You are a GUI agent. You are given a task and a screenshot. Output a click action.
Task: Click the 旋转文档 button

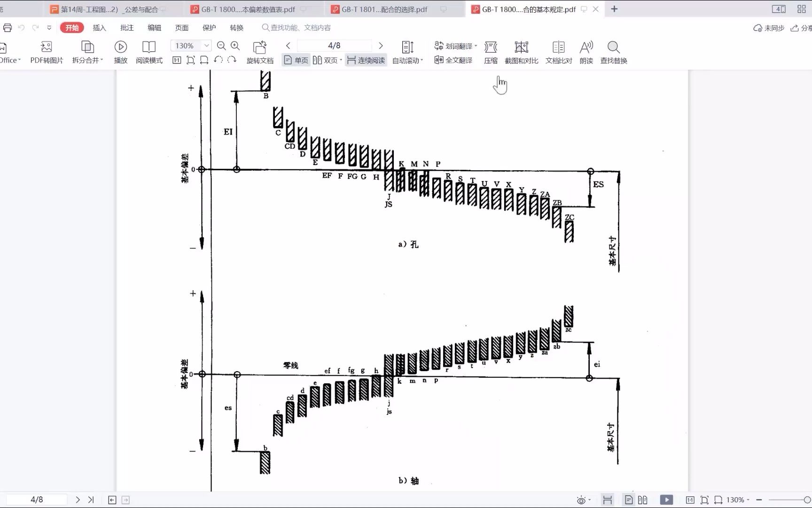click(260, 52)
